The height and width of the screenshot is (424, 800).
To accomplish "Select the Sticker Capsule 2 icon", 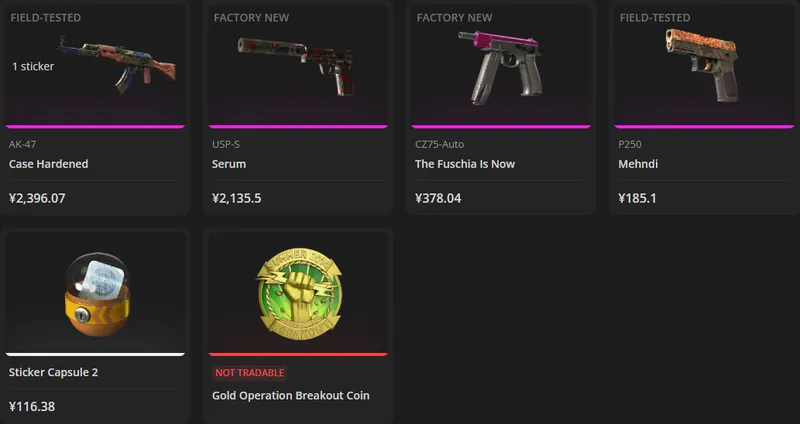I will coord(97,294).
